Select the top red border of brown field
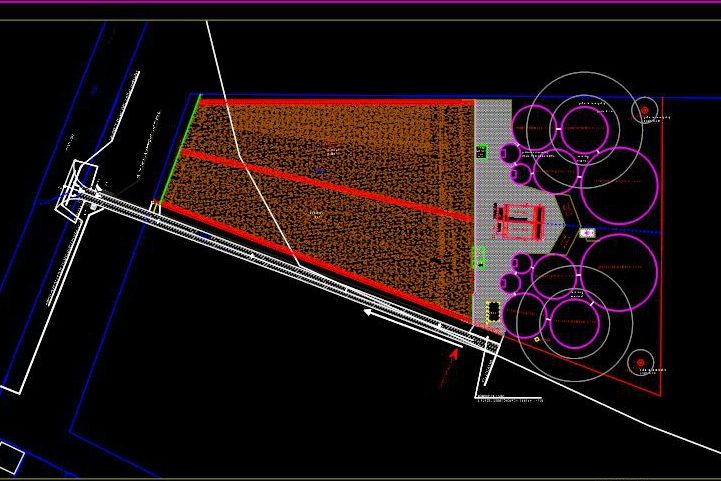This screenshot has height=481, width=721. [x=336, y=101]
